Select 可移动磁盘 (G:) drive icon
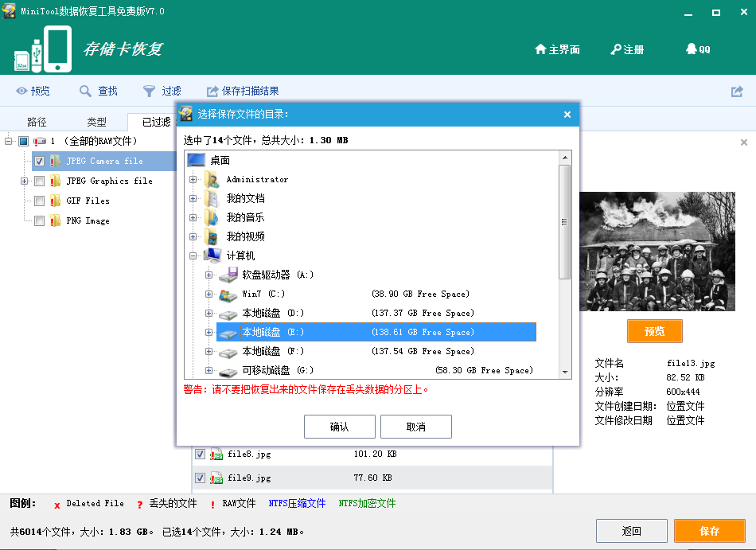Image resolution: width=756 pixels, height=550 pixels. [x=228, y=371]
